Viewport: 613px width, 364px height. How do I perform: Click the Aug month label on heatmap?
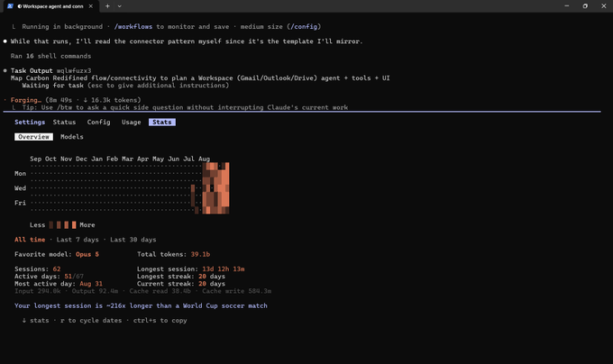(x=204, y=159)
